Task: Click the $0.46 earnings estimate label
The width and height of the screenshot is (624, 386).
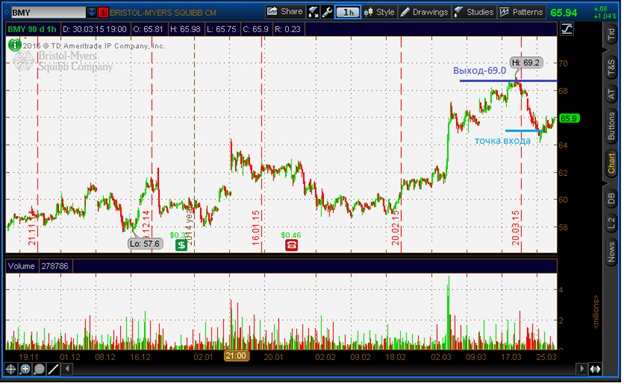Action: (x=291, y=236)
